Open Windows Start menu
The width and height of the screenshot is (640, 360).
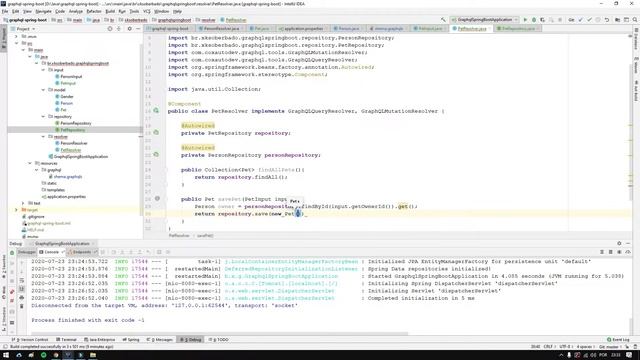point(6,355)
